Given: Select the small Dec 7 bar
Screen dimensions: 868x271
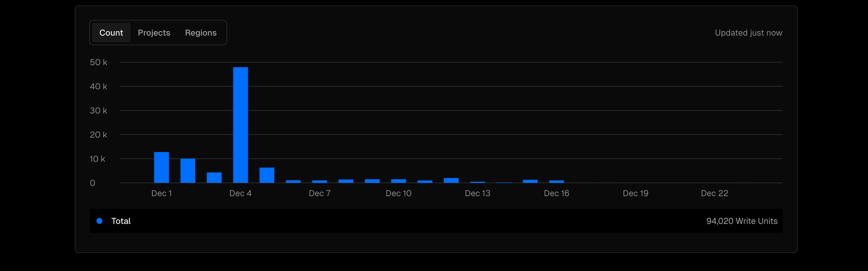Looking at the screenshot, I should pos(320,182).
